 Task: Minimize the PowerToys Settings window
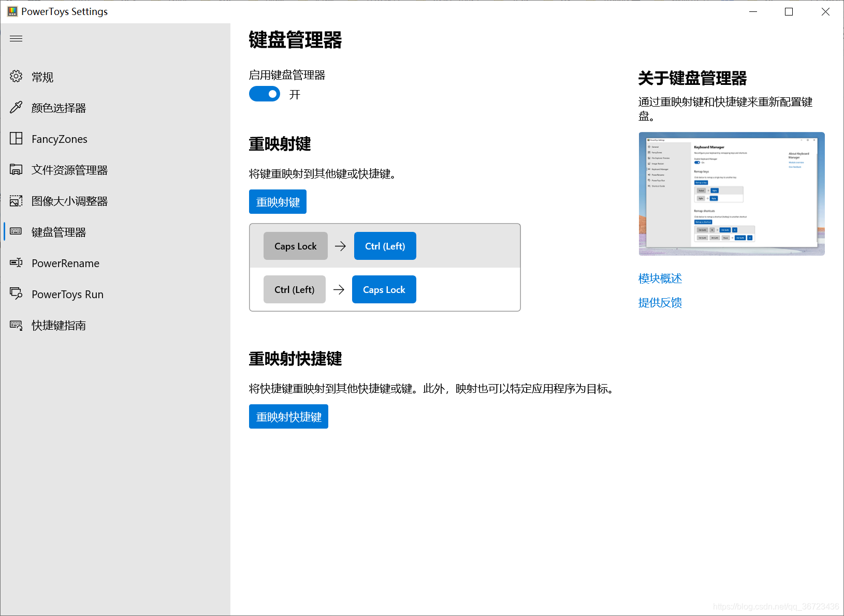click(753, 11)
